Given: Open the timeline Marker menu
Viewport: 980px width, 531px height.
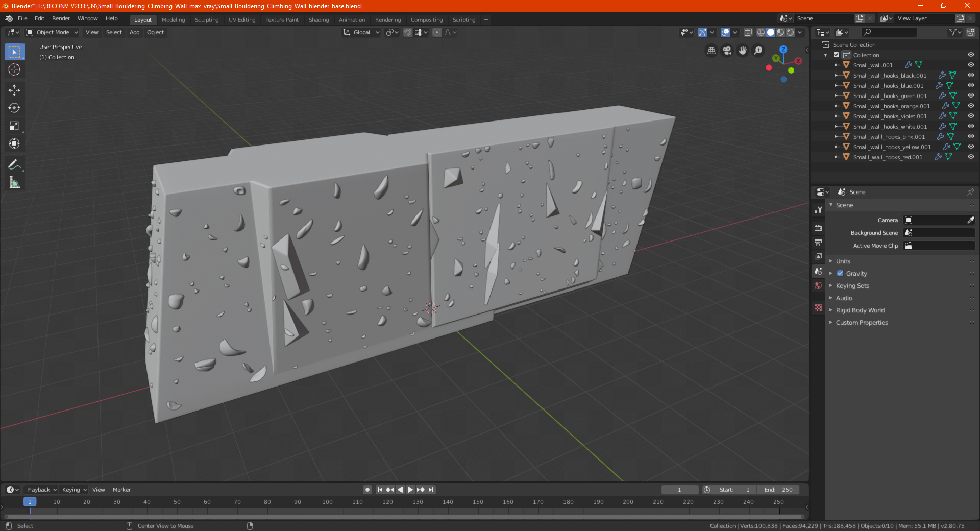Looking at the screenshot, I should [x=121, y=490].
